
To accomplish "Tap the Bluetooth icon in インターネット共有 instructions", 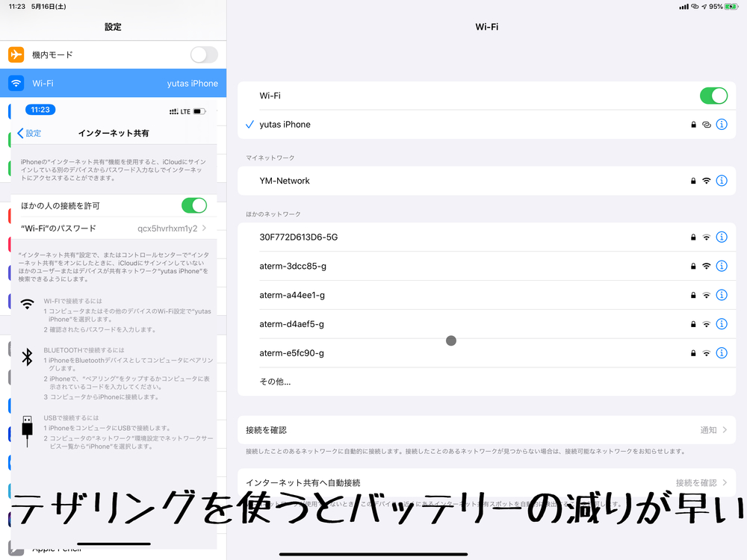I will [x=28, y=357].
